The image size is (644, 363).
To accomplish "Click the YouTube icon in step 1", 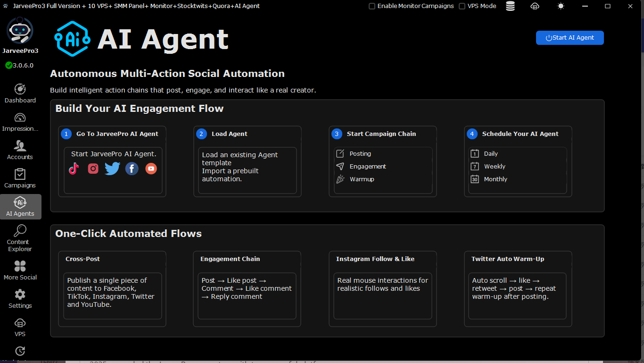I will 151,169.
